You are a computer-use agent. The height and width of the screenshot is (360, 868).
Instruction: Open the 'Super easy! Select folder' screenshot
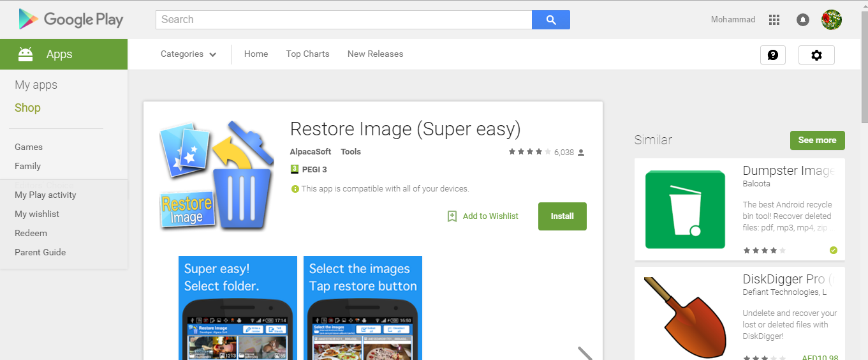coord(238,308)
